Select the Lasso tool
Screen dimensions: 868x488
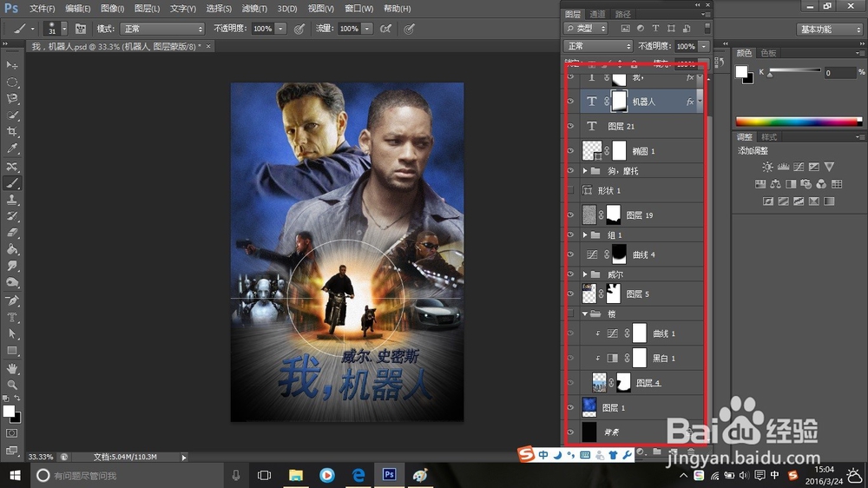[11, 99]
